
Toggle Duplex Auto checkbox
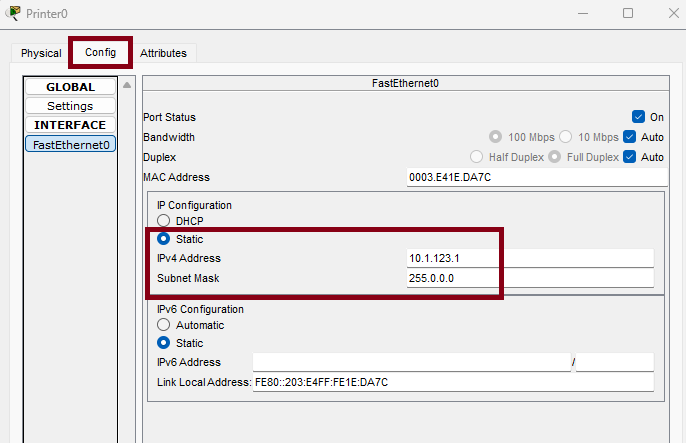tap(630, 157)
